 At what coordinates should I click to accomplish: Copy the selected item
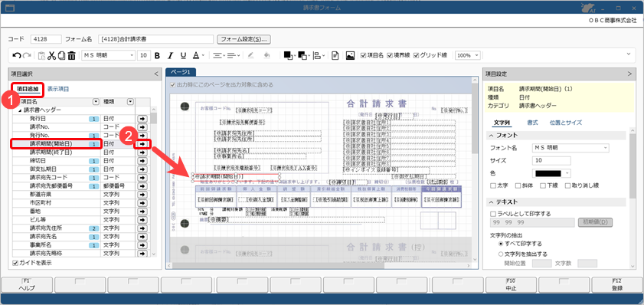point(61,55)
